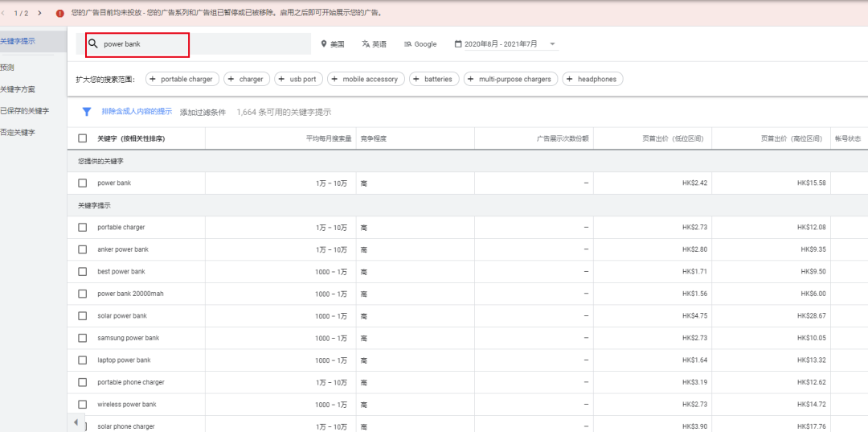The width and height of the screenshot is (868, 432).
Task: Sort by 页首出价（高位区间）column
Action: coord(791,138)
